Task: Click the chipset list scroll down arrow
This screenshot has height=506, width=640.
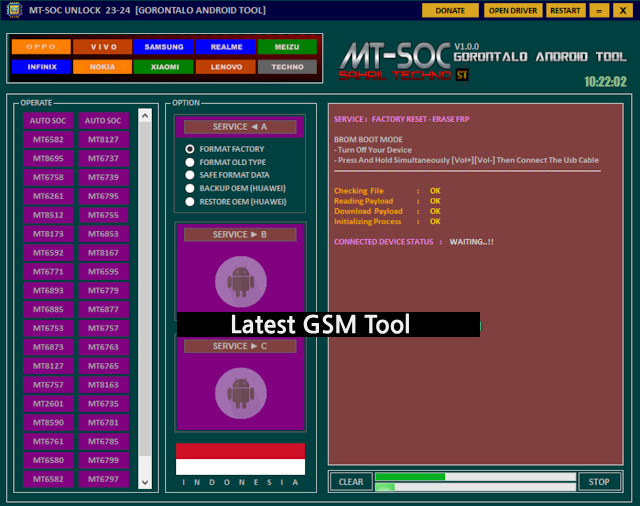Action: 145,482
